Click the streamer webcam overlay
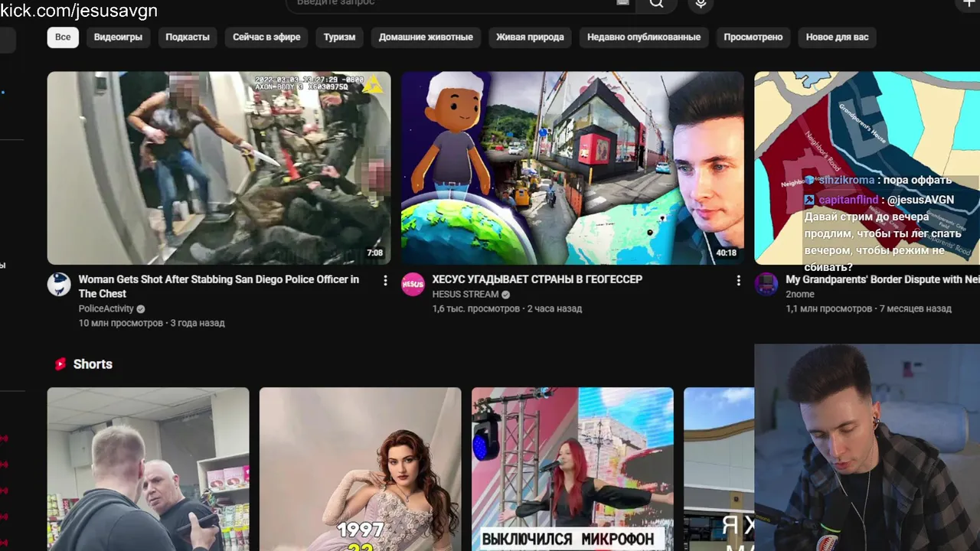Image resolution: width=980 pixels, height=551 pixels. tap(867, 448)
